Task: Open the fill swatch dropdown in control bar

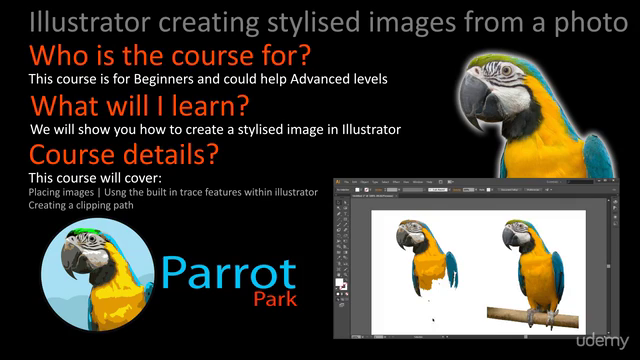Action: (362, 190)
